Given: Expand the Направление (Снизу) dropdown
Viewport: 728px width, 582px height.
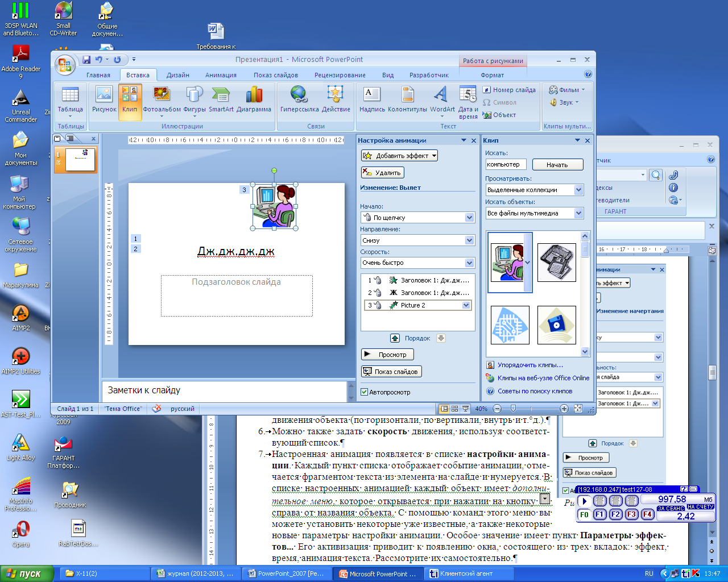Looking at the screenshot, I should [470, 240].
